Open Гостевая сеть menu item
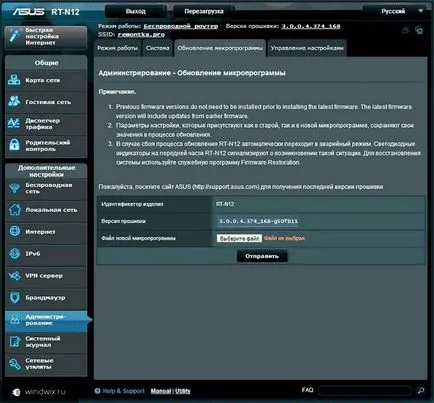The width and height of the screenshot is (434, 403). (x=46, y=102)
